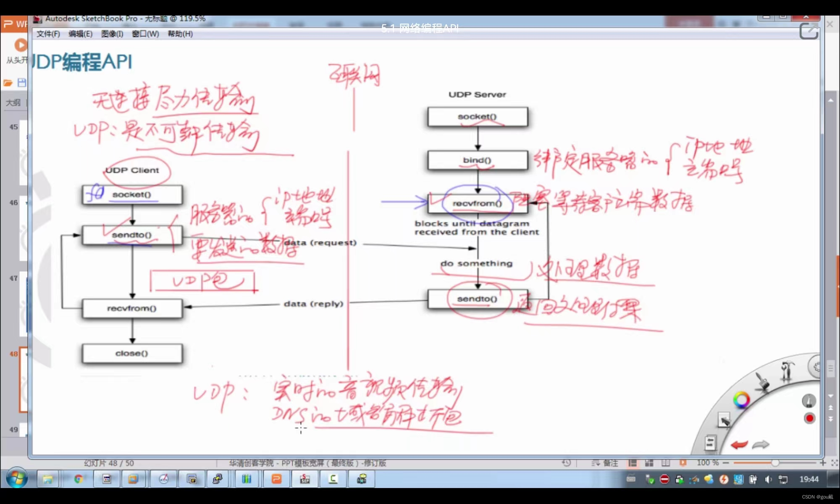This screenshot has width=840, height=504.
Task: Switch to the 大纲 outline tab
Action: [12, 102]
